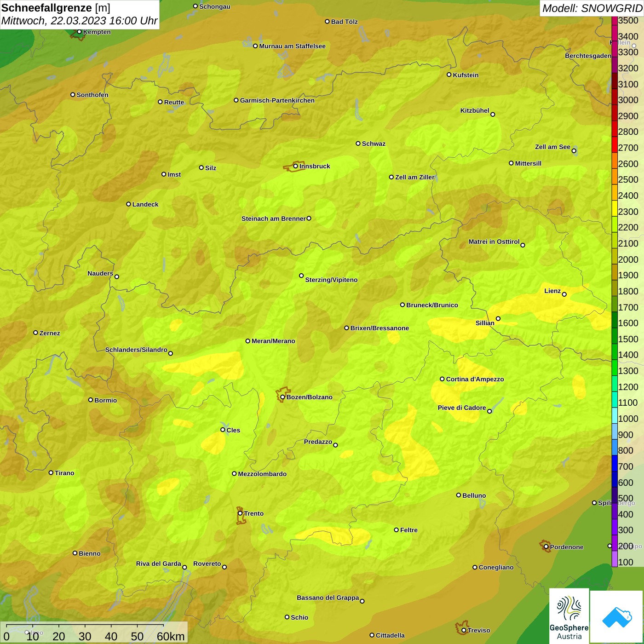Click the Garmisch-Partenkirchen label
The width and height of the screenshot is (644, 644).
pos(277,100)
